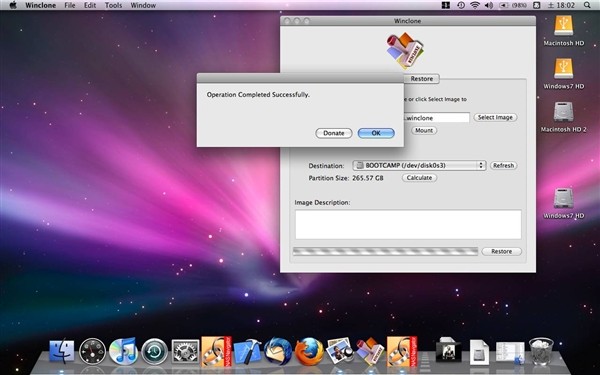600x375 pixels.
Task: Open the Trash
Action: (541, 351)
